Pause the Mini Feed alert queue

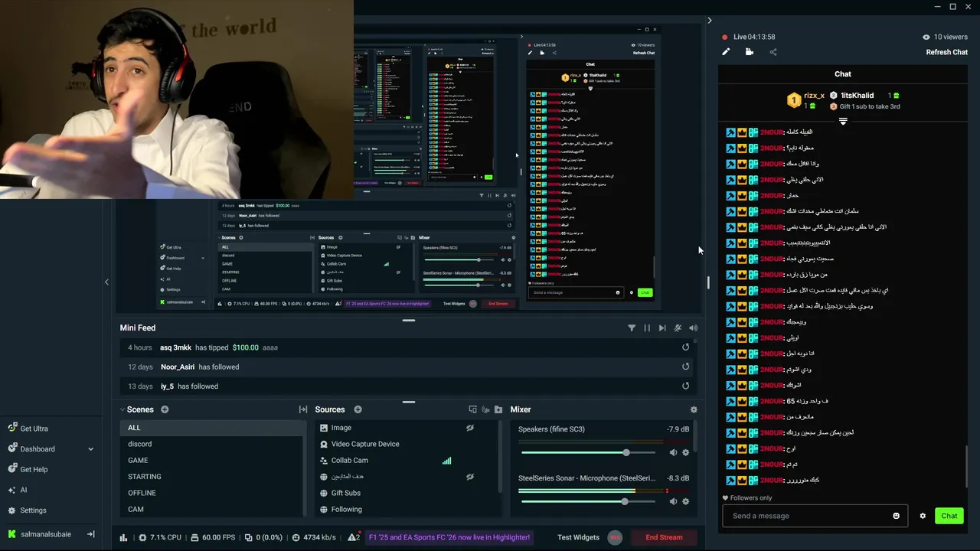pyautogui.click(x=647, y=328)
